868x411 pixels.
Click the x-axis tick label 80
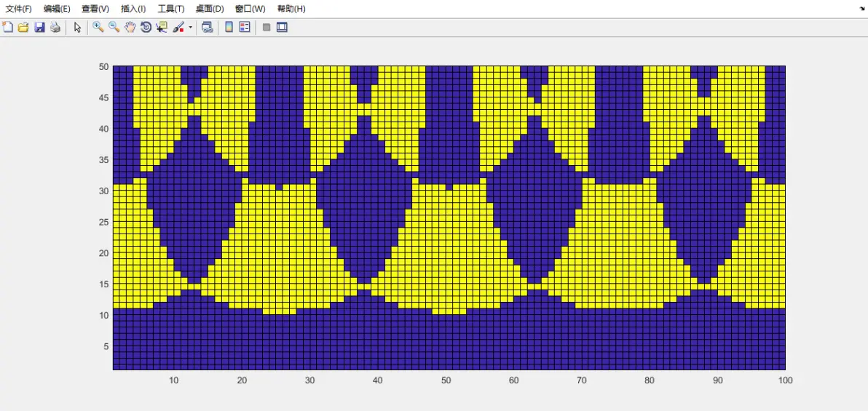(650, 380)
